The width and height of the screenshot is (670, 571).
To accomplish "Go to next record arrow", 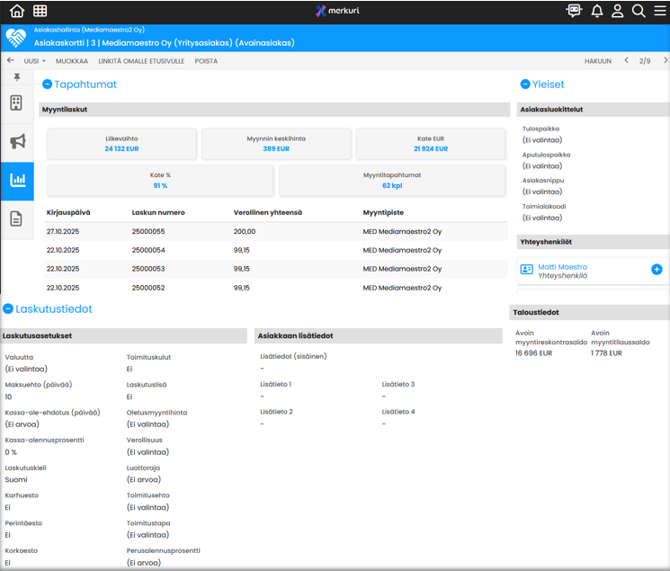I will [660, 61].
